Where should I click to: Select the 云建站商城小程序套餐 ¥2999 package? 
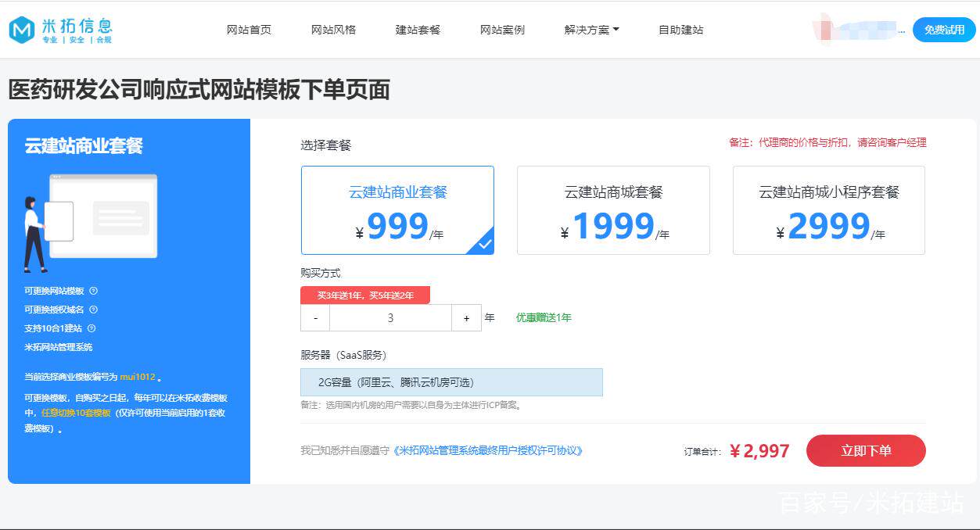point(829,210)
